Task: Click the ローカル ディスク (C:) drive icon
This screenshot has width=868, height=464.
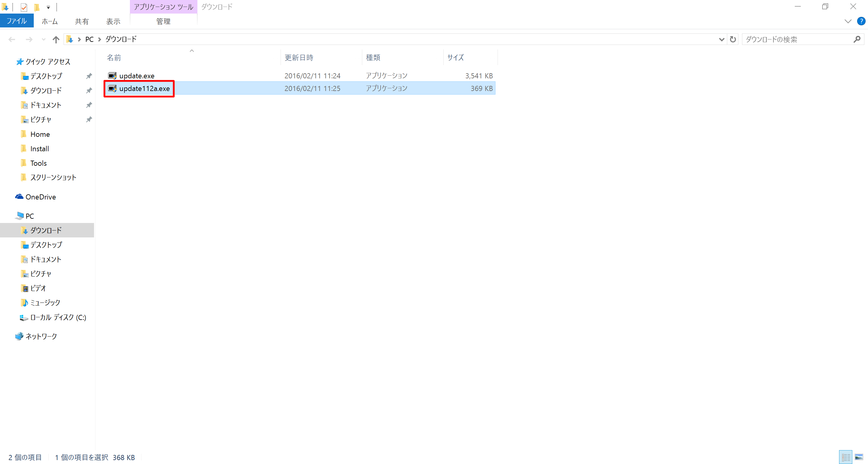Action: click(24, 318)
